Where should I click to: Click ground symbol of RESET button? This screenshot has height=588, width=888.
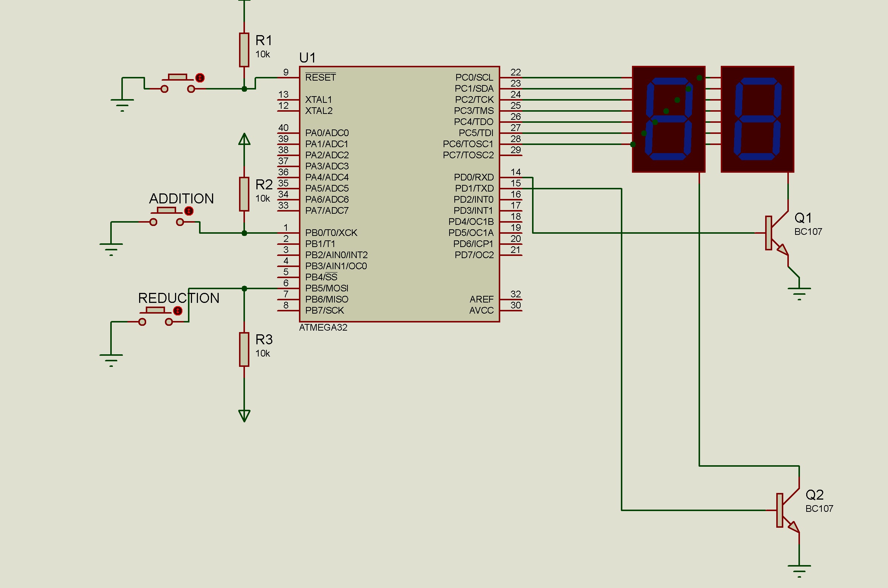pyautogui.click(x=122, y=105)
